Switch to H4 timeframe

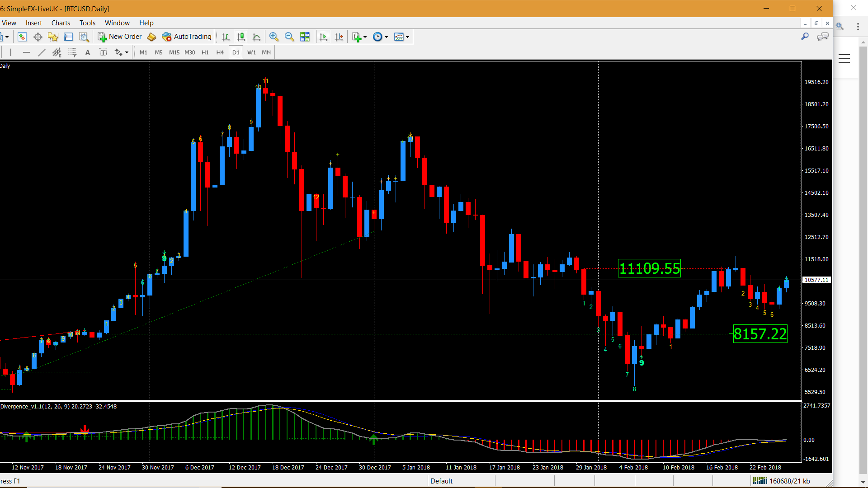tap(220, 52)
